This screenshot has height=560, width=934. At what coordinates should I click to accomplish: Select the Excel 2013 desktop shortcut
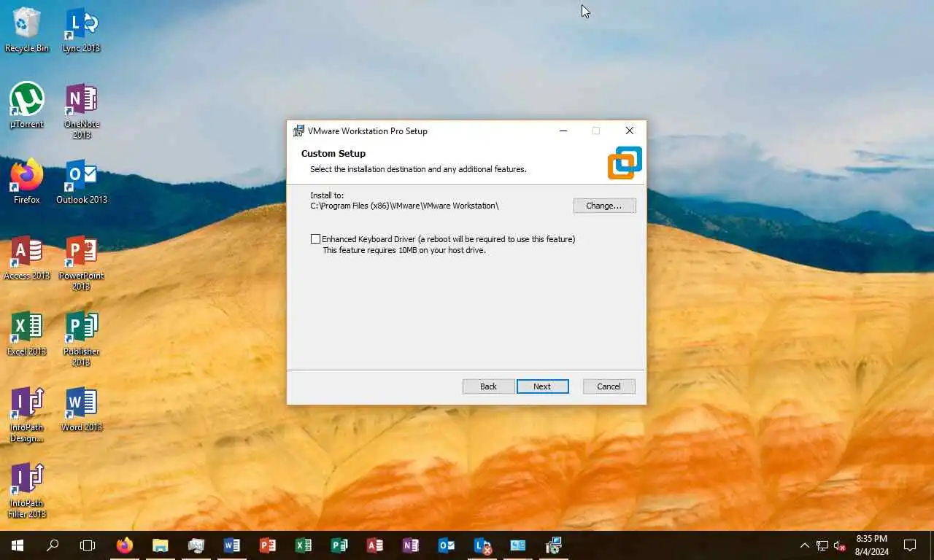tap(27, 333)
